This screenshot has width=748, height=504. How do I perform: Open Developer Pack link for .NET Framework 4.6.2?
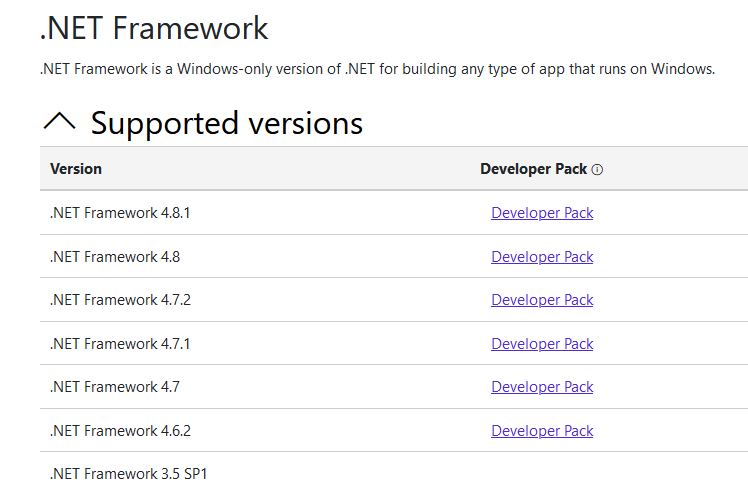[542, 431]
